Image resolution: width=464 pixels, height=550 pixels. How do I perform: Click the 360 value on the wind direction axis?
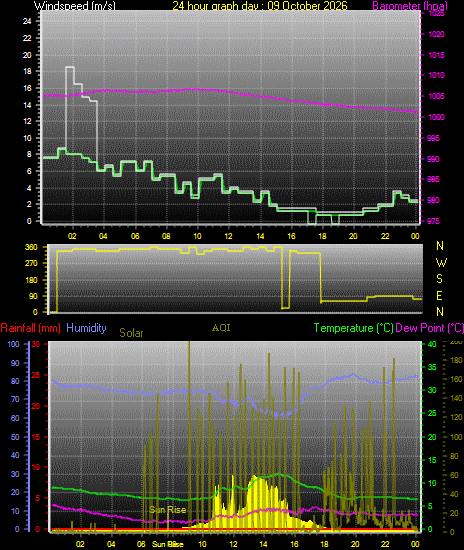point(31,247)
